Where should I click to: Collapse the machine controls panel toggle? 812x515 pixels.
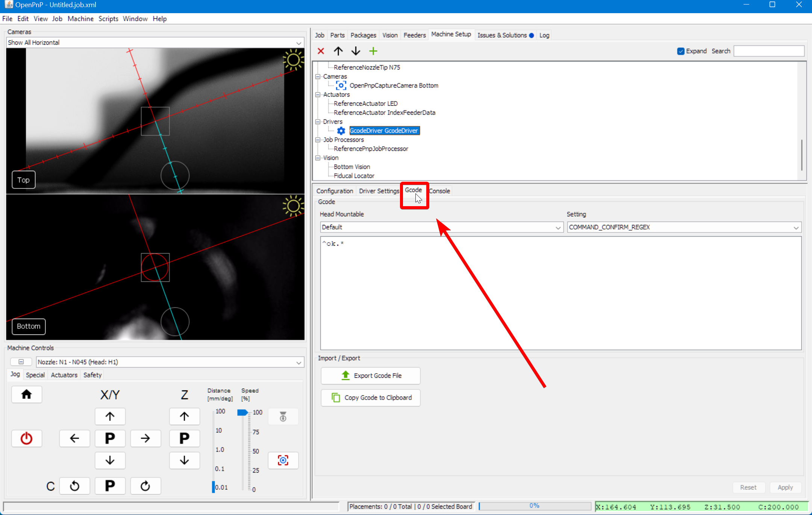click(21, 362)
